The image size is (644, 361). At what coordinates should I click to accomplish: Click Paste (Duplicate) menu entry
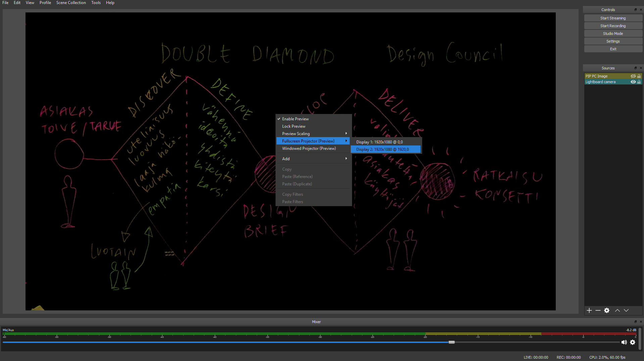(313, 184)
